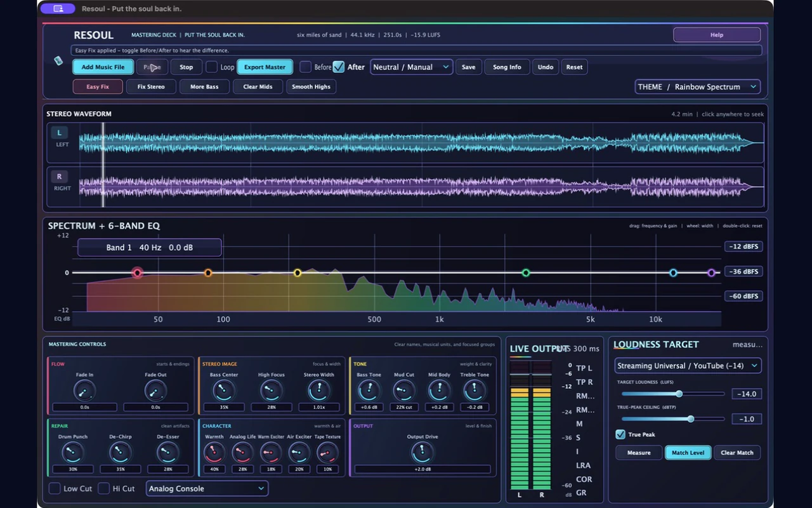Select the purple EQ band node
Image resolution: width=812 pixels, height=508 pixels.
click(712, 273)
